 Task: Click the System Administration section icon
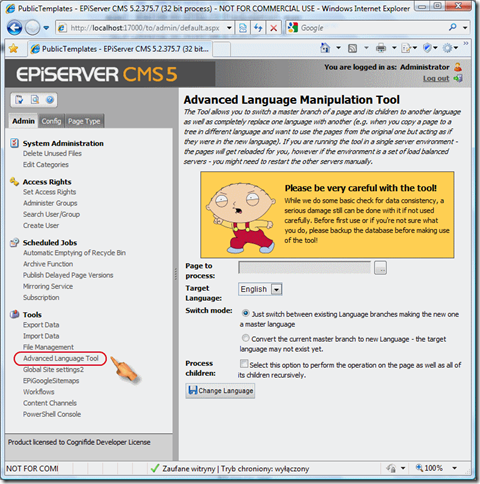click(14, 143)
